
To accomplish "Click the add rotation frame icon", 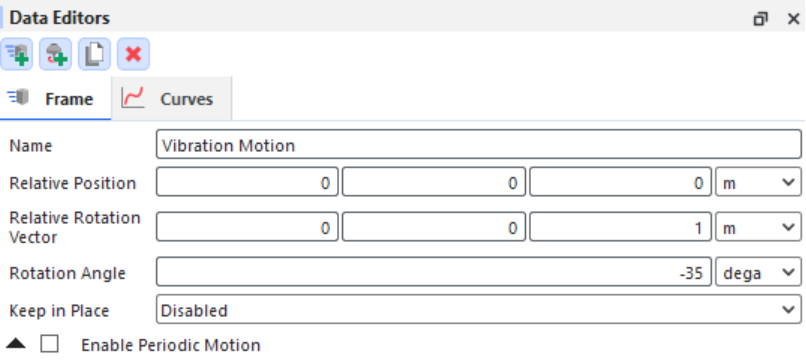I will click(x=56, y=54).
